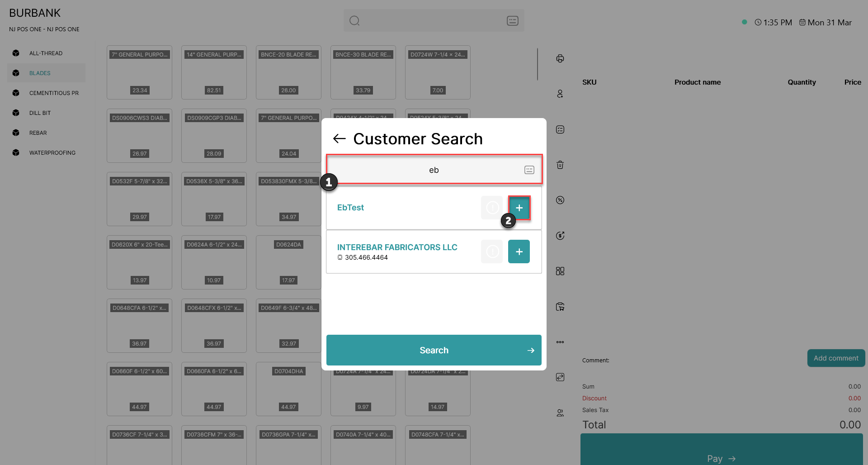868x465 pixels.
Task: Open the REBAR category label
Action: coord(38,133)
